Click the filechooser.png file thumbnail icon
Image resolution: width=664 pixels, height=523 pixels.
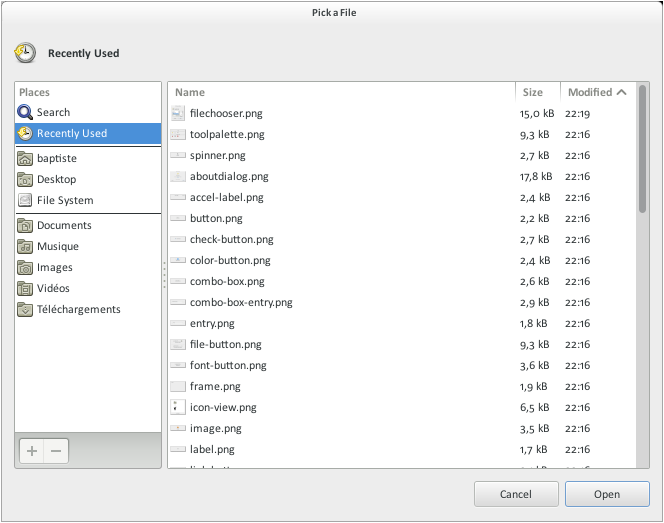coord(178,114)
